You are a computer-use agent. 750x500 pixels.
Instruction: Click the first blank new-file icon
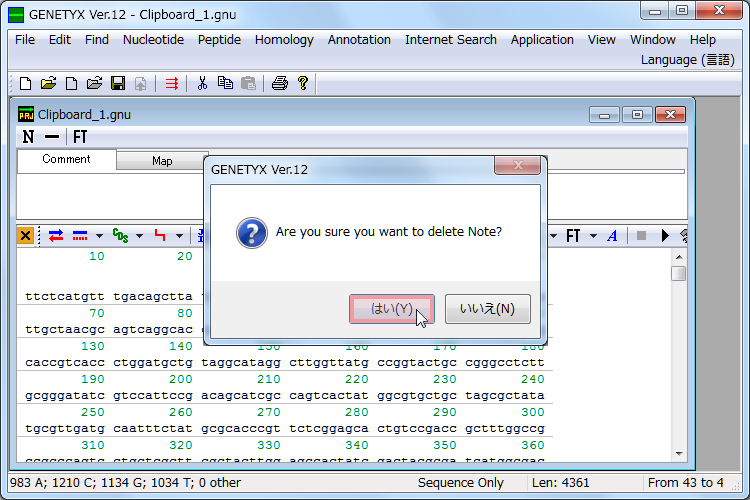[25, 83]
